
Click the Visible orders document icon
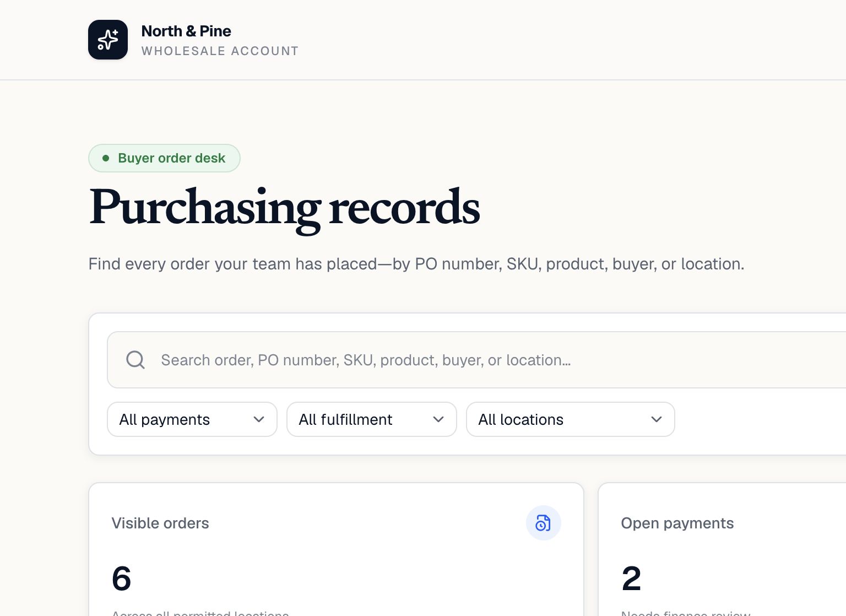543,523
